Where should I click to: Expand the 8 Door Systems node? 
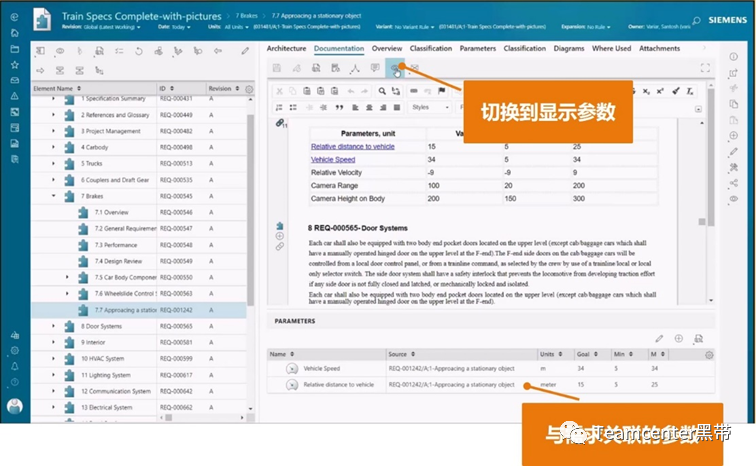pyautogui.click(x=54, y=326)
